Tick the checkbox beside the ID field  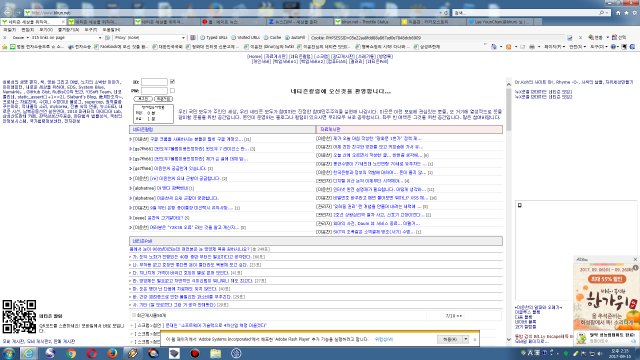172,82
